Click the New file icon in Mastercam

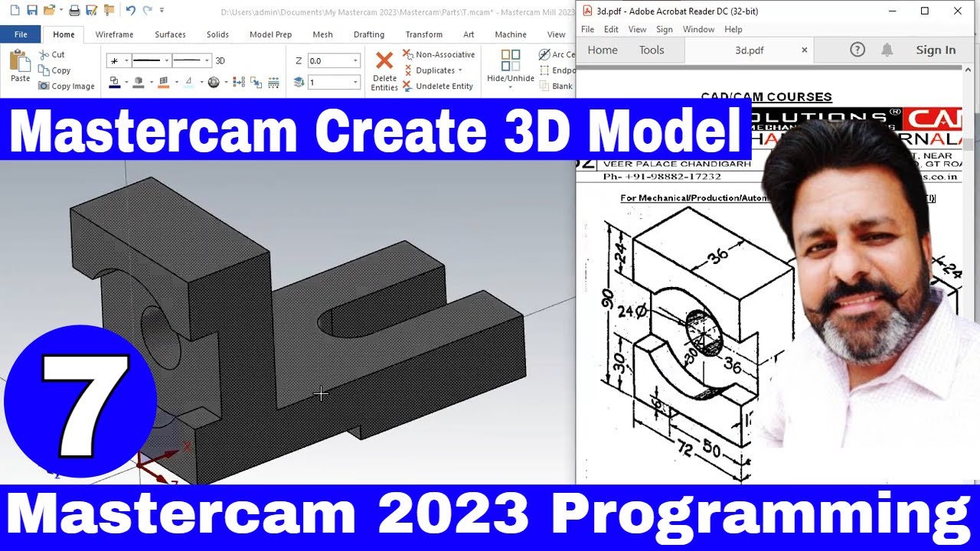(15, 10)
